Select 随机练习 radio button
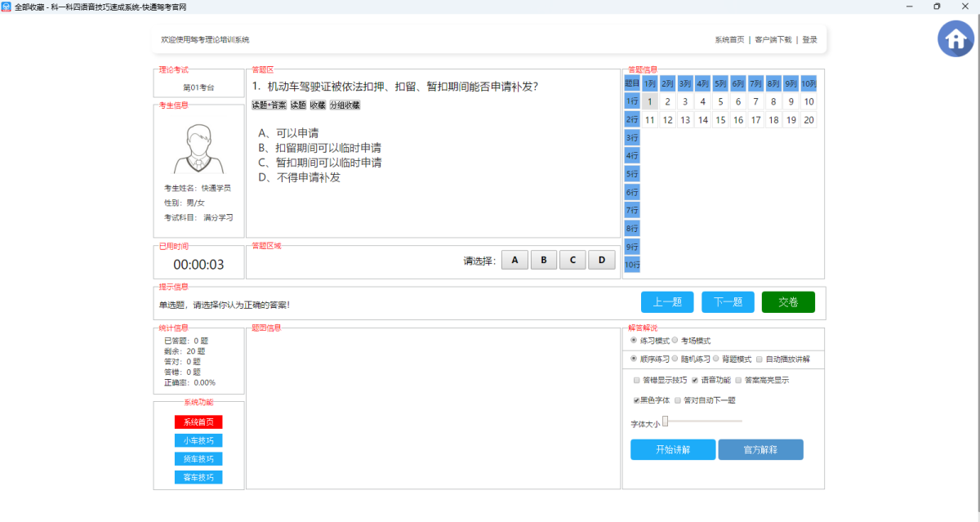Viewport: 980px width, 522px height. tap(675, 359)
